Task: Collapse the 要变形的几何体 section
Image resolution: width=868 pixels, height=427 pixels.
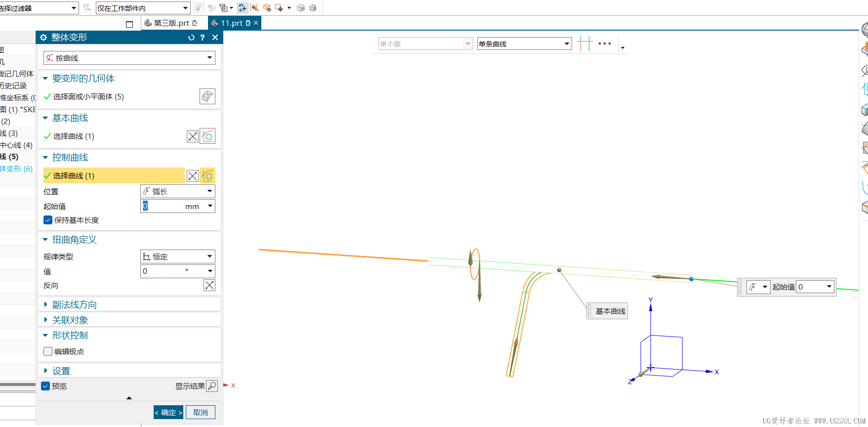Action: click(x=45, y=79)
